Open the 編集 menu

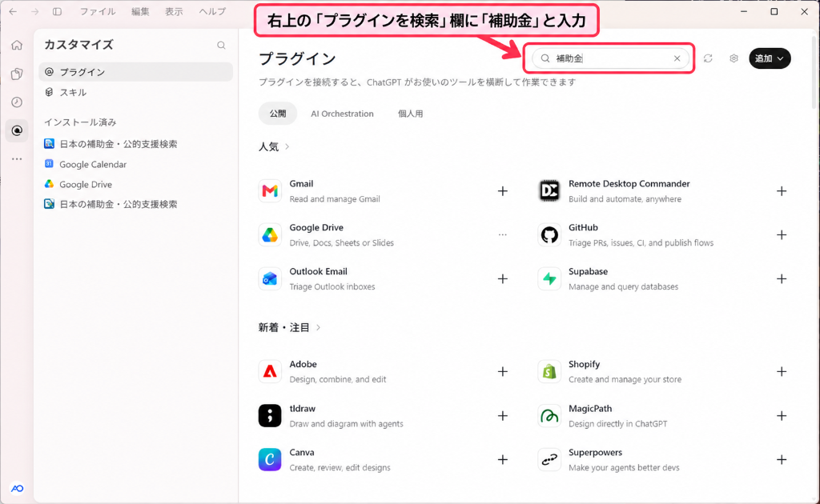[140, 11]
